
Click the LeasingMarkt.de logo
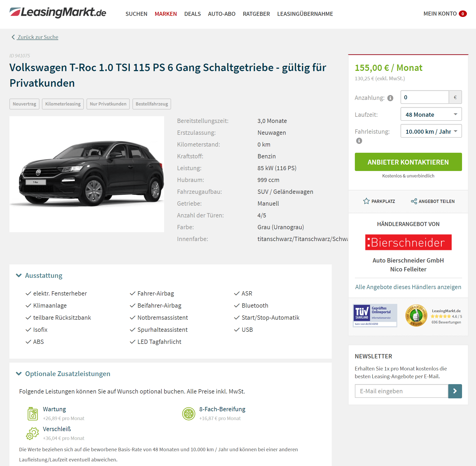[58, 13]
